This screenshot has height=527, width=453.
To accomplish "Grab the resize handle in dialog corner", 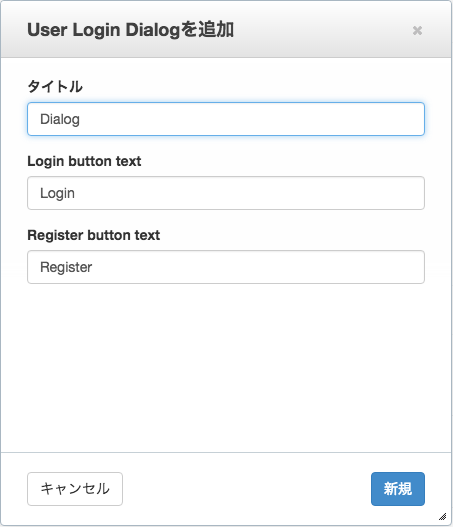I will point(443,516).
